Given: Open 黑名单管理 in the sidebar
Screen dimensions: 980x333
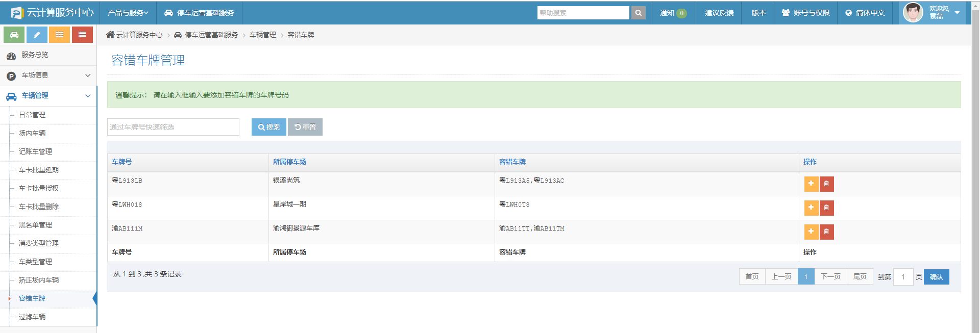Looking at the screenshot, I should pyautogui.click(x=35, y=225).
